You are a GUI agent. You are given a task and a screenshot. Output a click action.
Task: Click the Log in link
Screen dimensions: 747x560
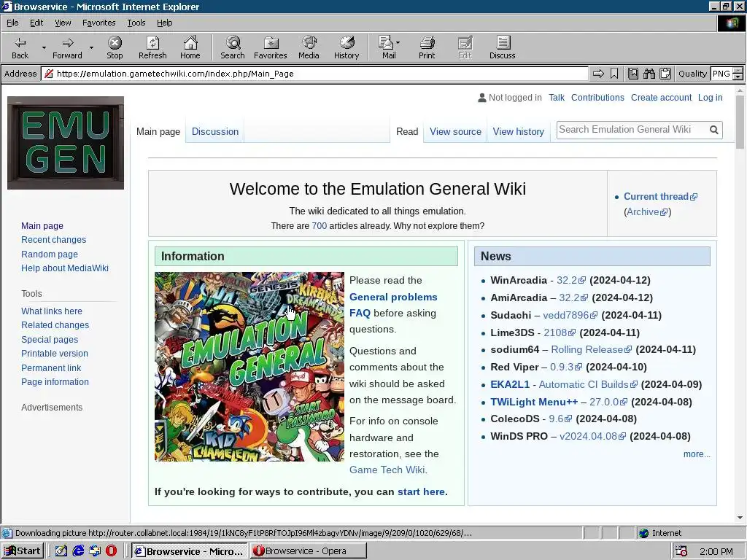click(x=710, y=97)
